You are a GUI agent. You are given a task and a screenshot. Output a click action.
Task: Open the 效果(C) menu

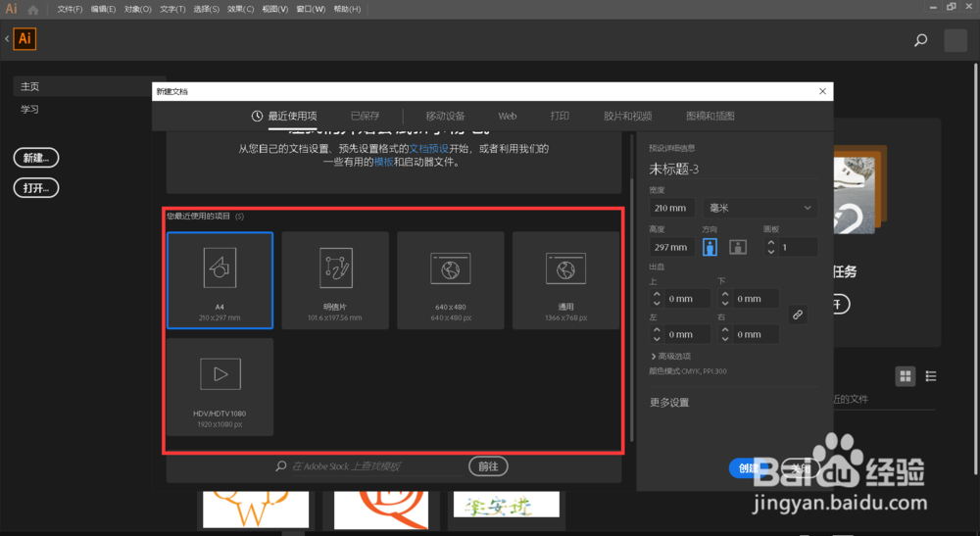click(241, 10)
